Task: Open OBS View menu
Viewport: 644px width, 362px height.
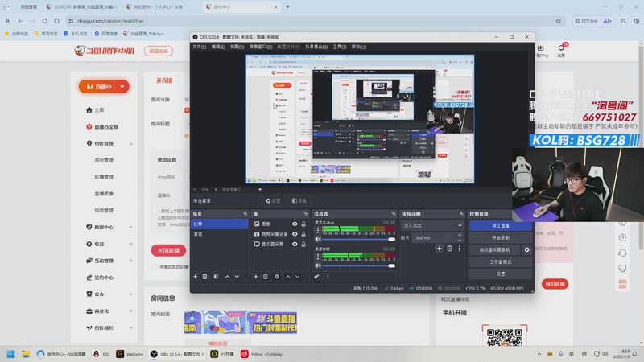Action: point(237,47)
